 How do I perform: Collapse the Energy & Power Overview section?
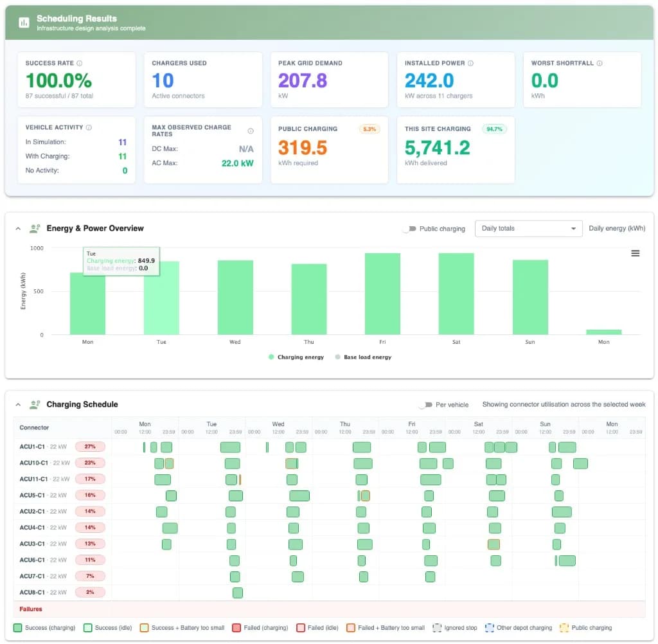pyautogui.click(x=18, y=229)
